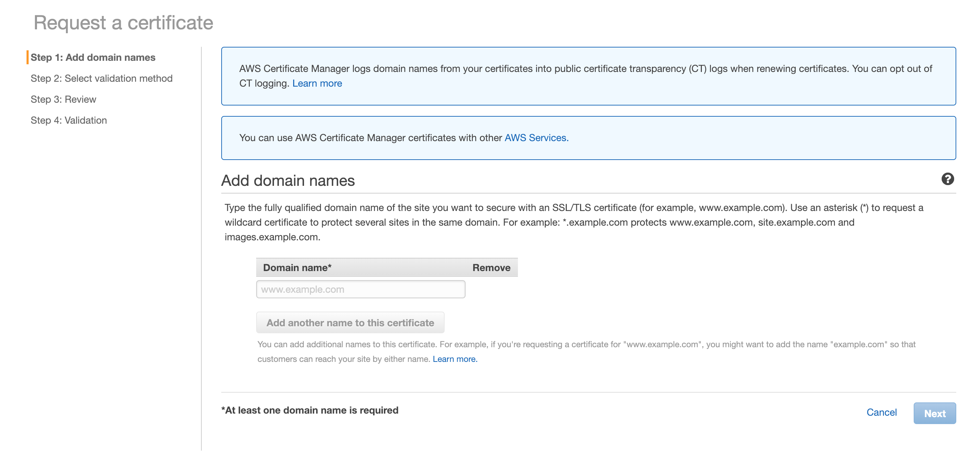Open Learn more link about CT logging

click(x=317, y=83)
